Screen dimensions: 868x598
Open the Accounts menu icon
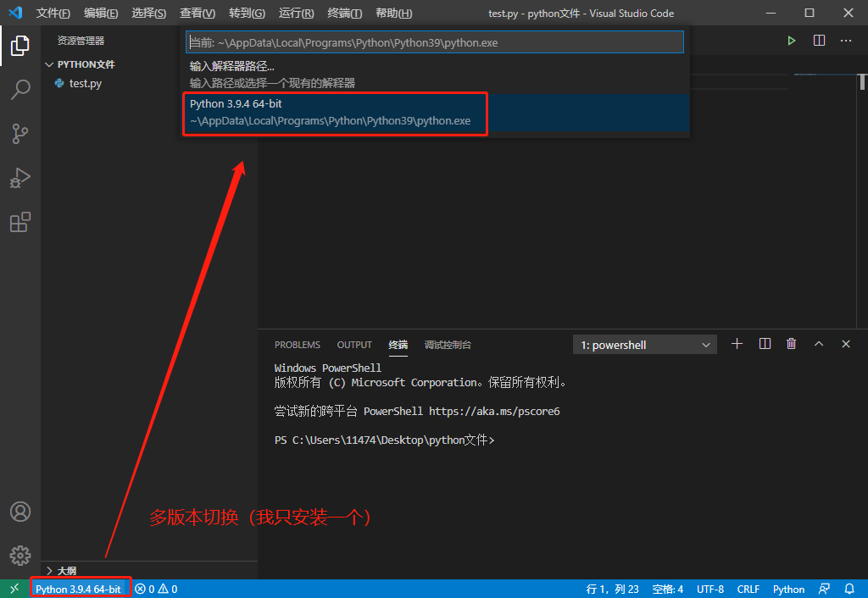[x=20, y=512]
